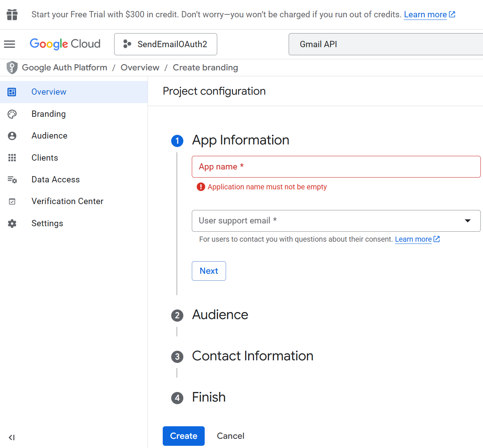The image size is (483, 448).
Task: Click the App name text field
Action: (x=336, y=167)
